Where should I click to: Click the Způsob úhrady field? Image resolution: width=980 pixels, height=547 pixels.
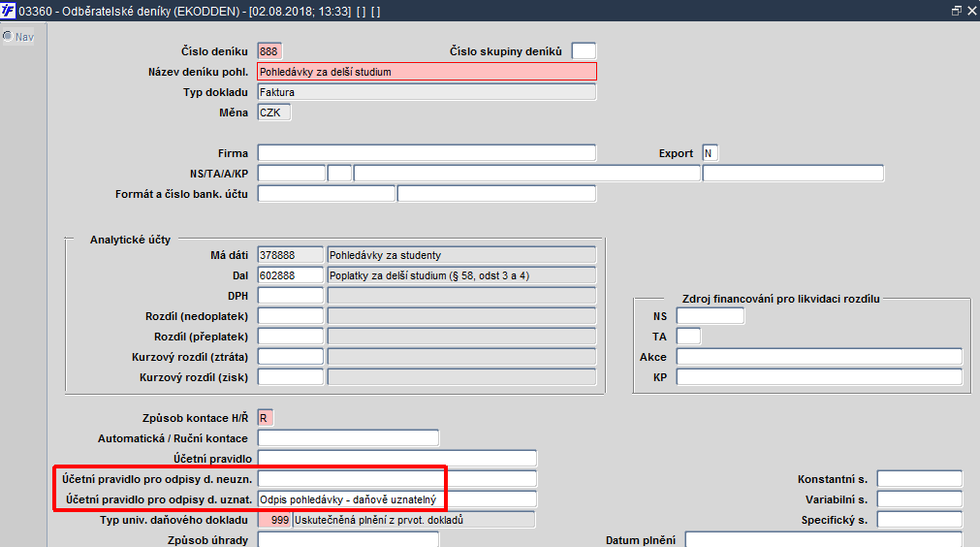(x=348, y=540)
